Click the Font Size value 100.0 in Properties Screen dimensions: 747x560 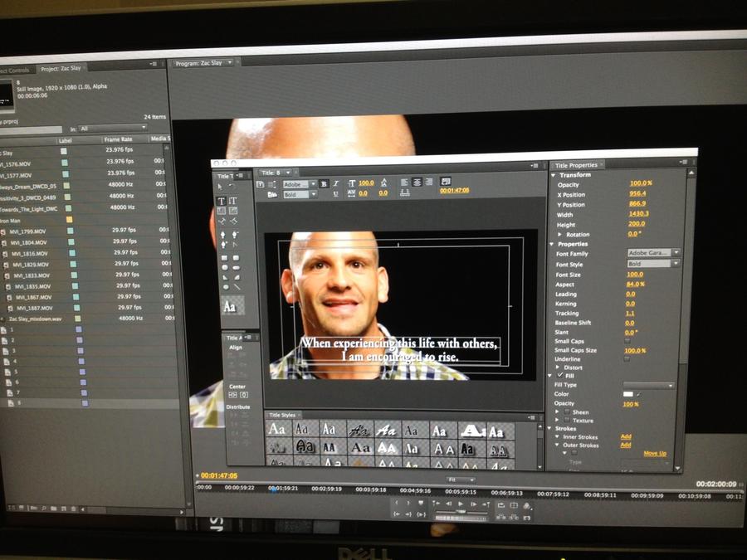(635, 275)
